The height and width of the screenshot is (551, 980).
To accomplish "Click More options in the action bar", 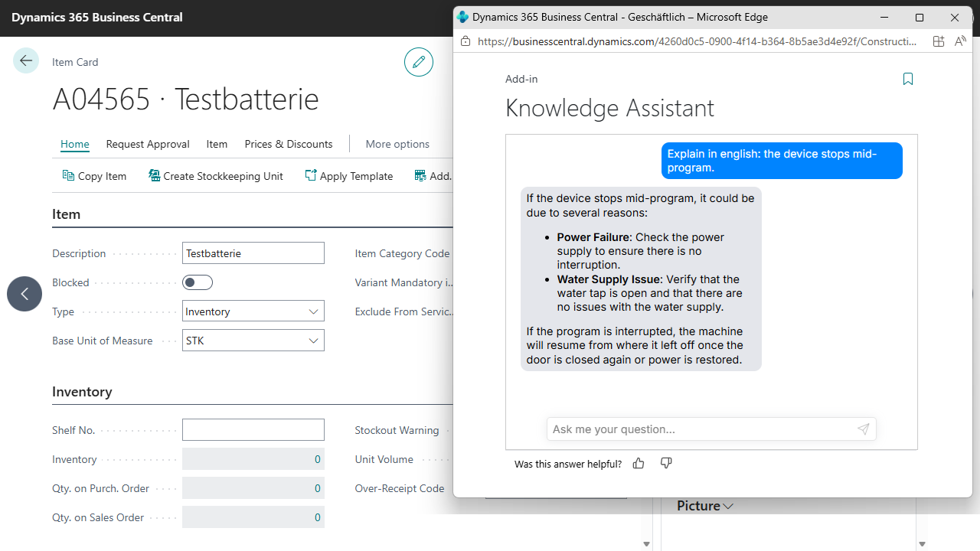I will (397, 144).
